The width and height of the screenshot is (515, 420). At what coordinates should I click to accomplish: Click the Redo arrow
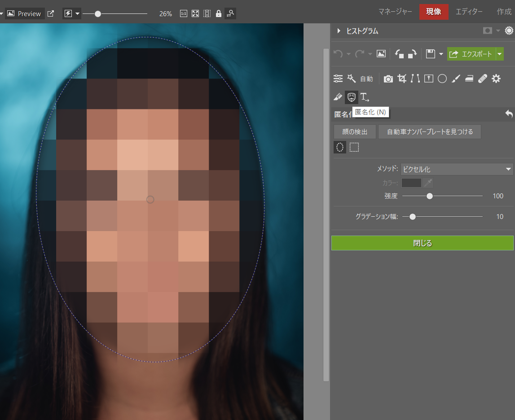coord(360,53)
